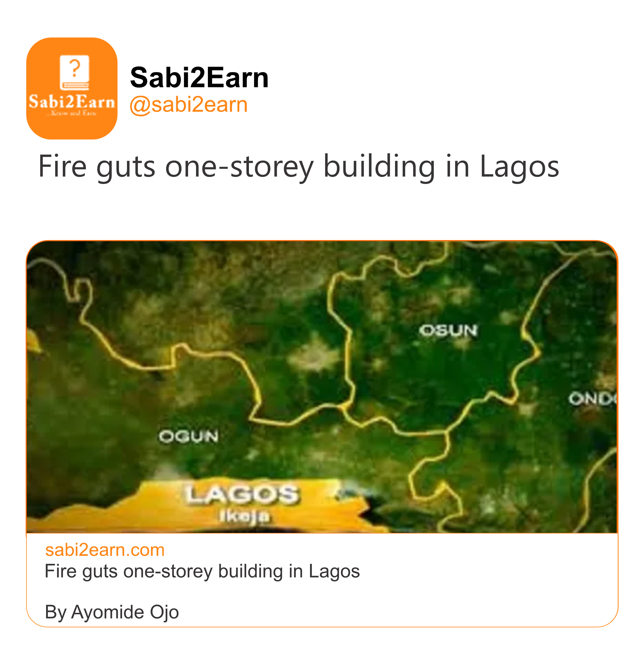The image size is (644, 650).
Task: Open the @sabi2earn handle
Action: pos(188,105)
